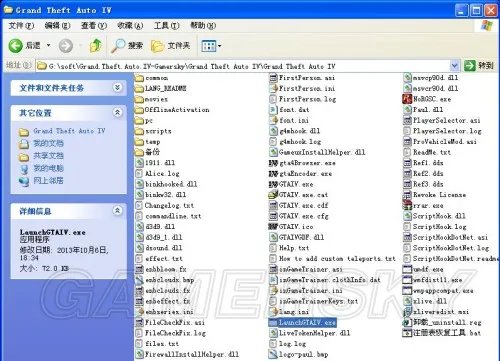
Task: Open the Grand Theft Auto IV link in Other Places
Action: click(x=69, y=131)
